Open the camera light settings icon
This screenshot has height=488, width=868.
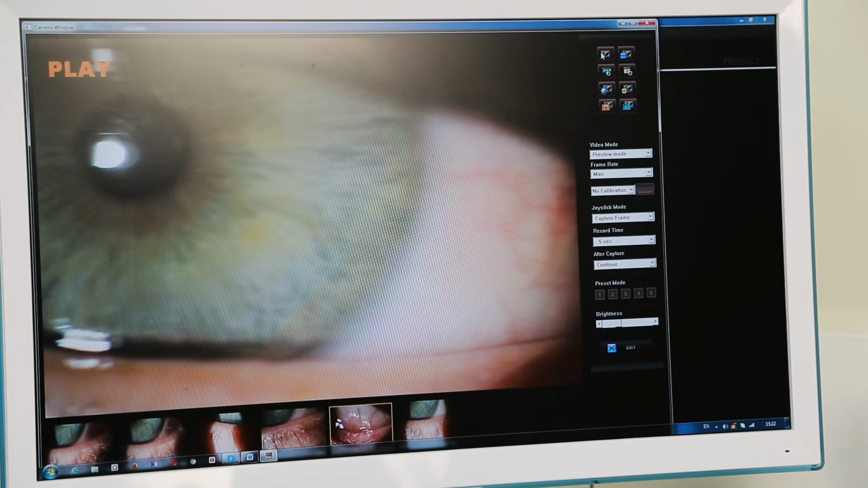click(x=606, y=89)
